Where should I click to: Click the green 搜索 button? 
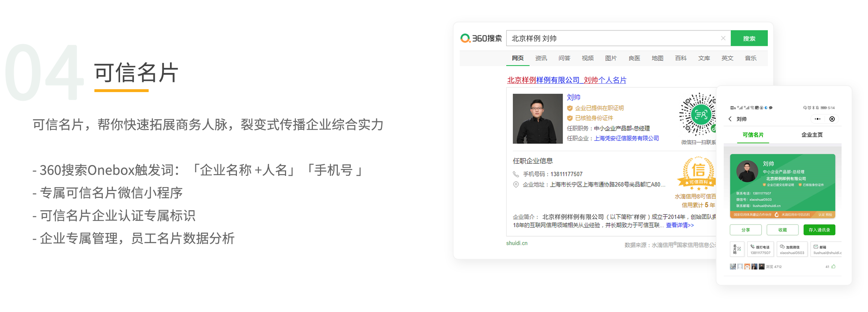click(749, 38)
